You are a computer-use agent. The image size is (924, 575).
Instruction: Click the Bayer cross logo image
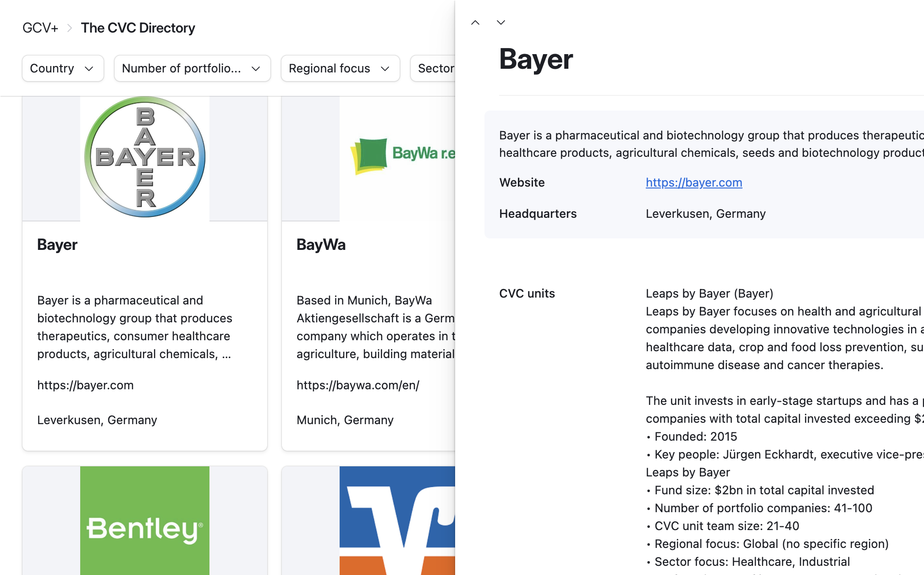[145, 157]
